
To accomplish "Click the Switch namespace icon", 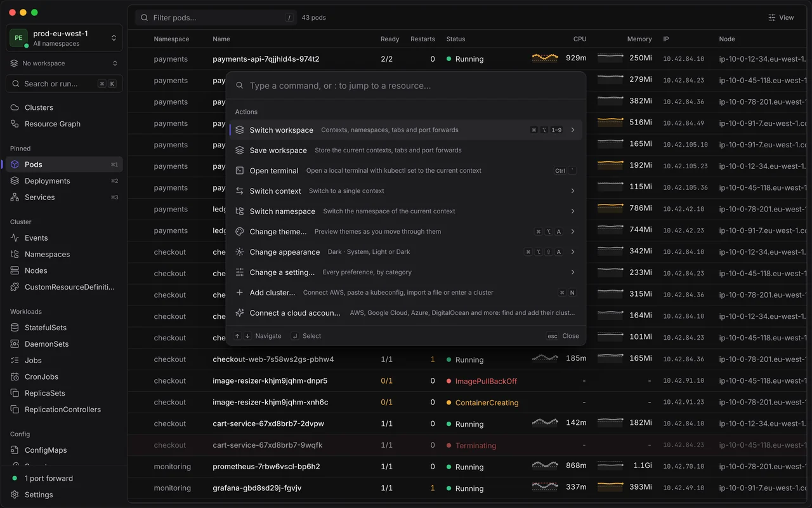I will 240,211.
